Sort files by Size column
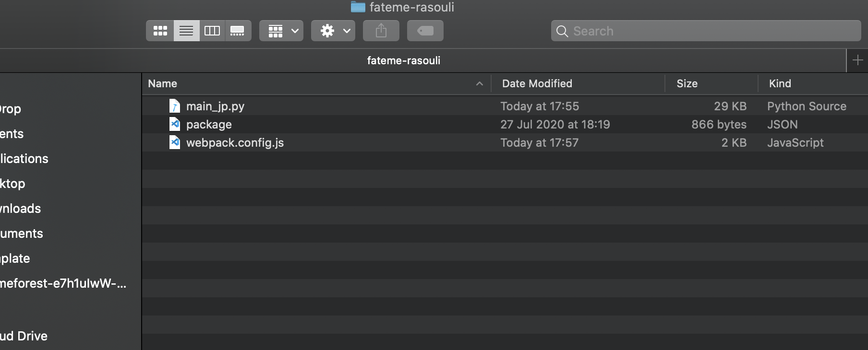868x350 pixels. pyautogui.click(x=687, y=84)
